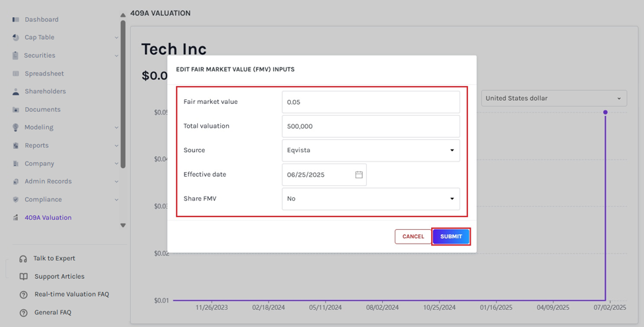Click the 409A Valuation chart icon

click(x=16, y=218)
